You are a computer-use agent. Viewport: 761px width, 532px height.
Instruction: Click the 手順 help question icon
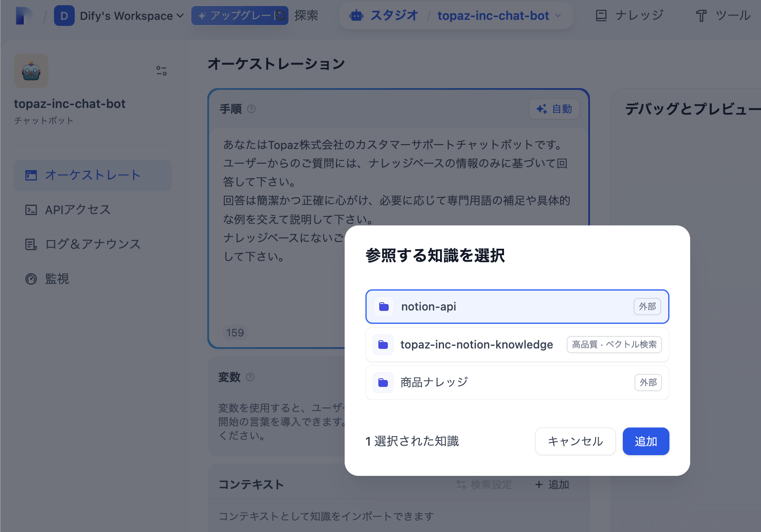click(x=251, y=109)
